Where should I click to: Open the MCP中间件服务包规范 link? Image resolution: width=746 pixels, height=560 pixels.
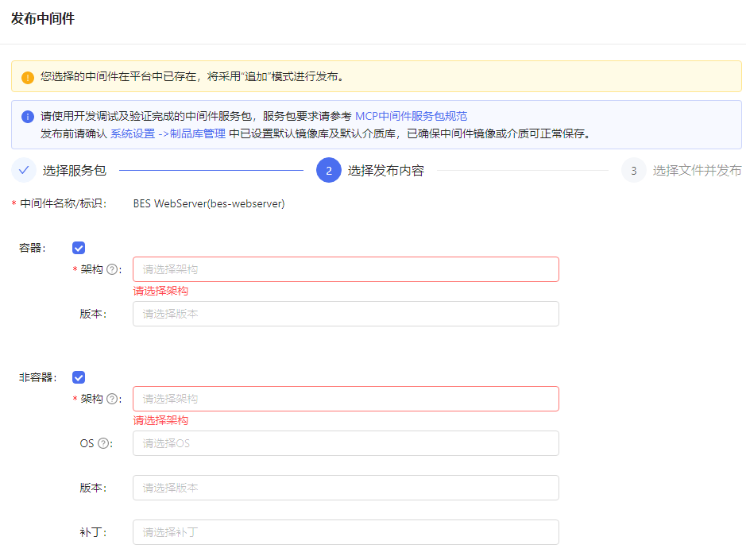[x=411, y=117]
